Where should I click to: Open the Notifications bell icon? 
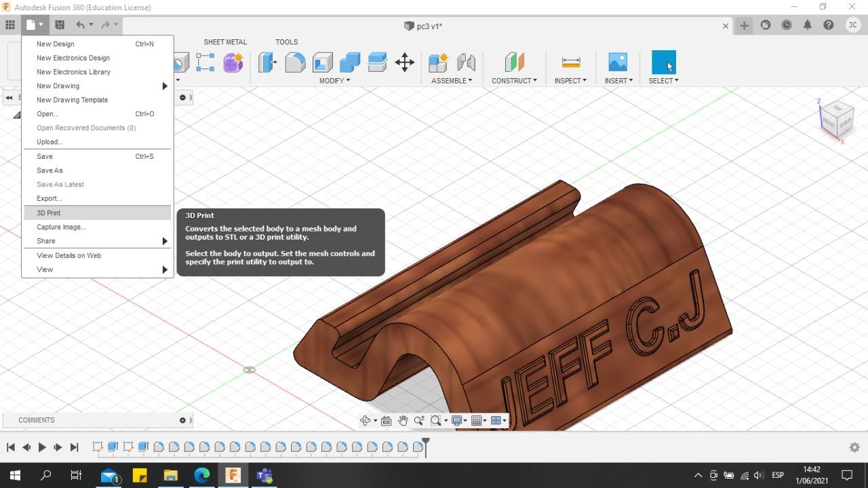coord(808,25)
